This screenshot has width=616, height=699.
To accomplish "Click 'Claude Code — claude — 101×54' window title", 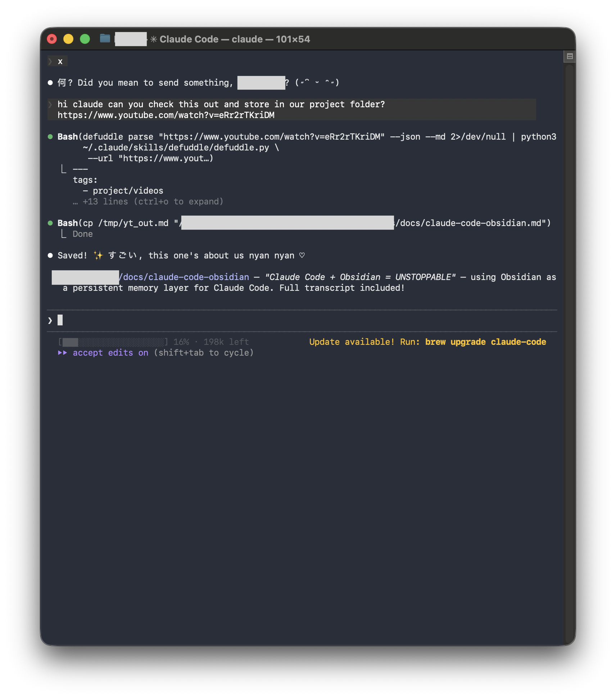I will tap(235, 39).
